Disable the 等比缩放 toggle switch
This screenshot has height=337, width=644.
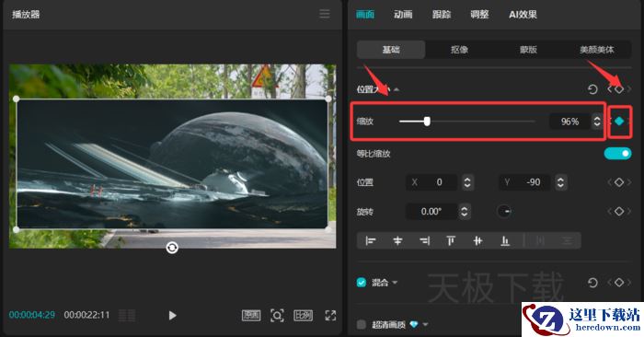[x=617, y=153]
